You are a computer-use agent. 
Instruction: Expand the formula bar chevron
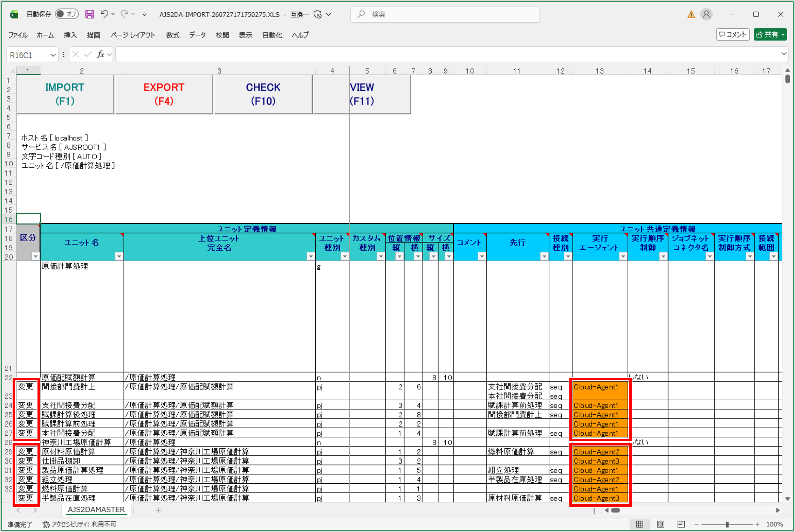click(x=784, y=54)
